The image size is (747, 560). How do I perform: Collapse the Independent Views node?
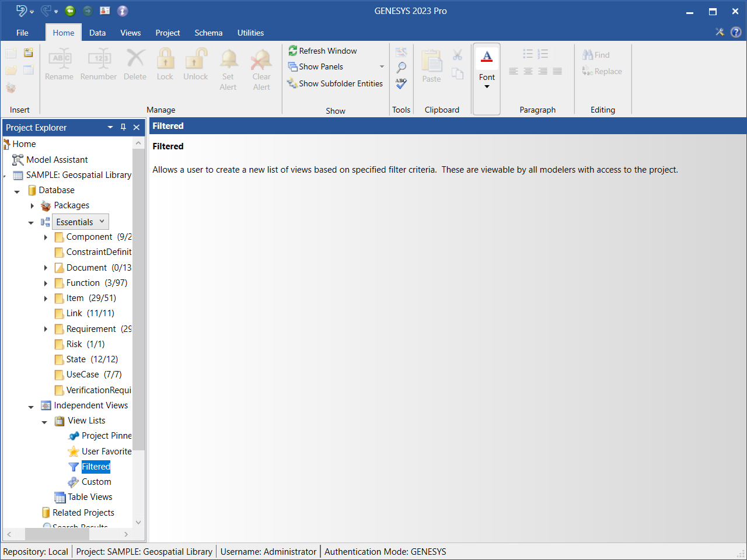[31, 406]
